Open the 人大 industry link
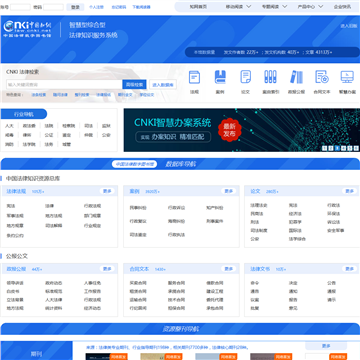 9,126
